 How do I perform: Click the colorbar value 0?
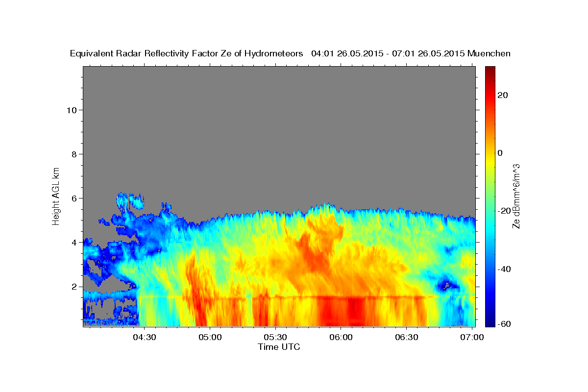click(500, 153)
